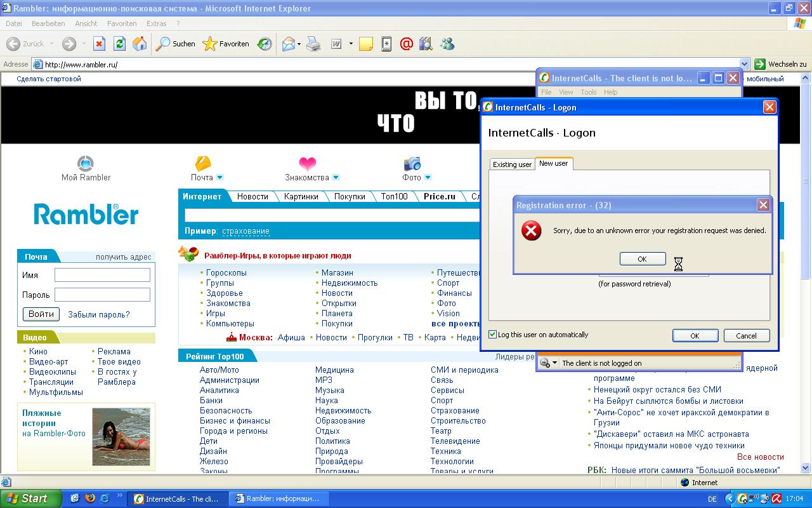Stop page loading with red X icon
Screen dimensions: 812x508
(x=99, y=44)
